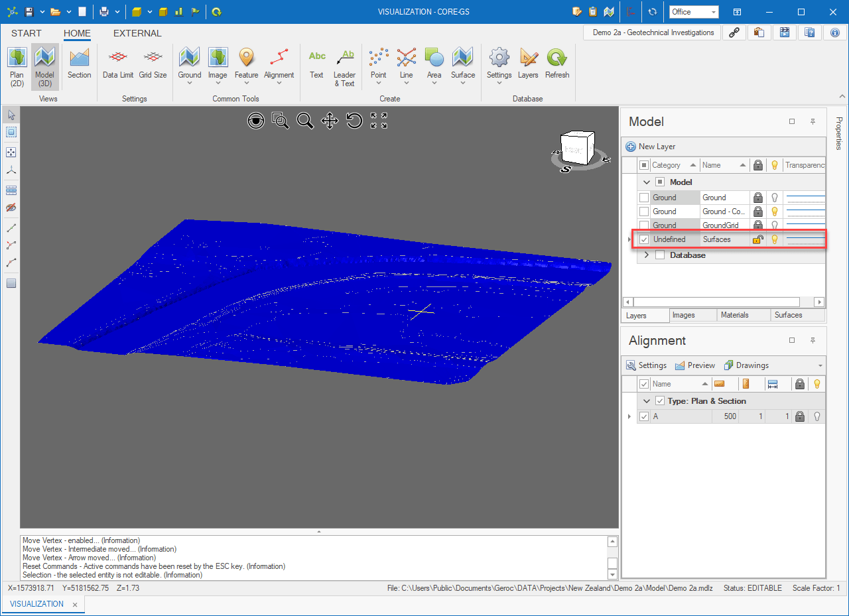Select the rectangle selection tool in left sidebar
Screen dimensions: 849x616
pyautogui.click(x=11, y=132)
